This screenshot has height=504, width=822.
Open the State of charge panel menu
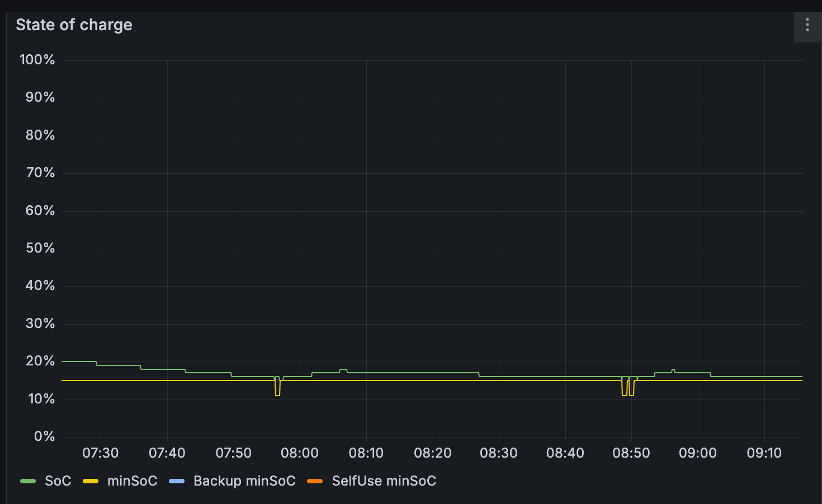pyautogui.click(x=807, y=25)
